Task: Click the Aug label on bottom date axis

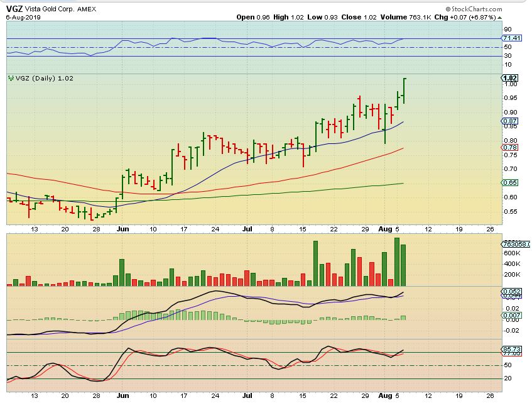Action: [x=386, y=396]
